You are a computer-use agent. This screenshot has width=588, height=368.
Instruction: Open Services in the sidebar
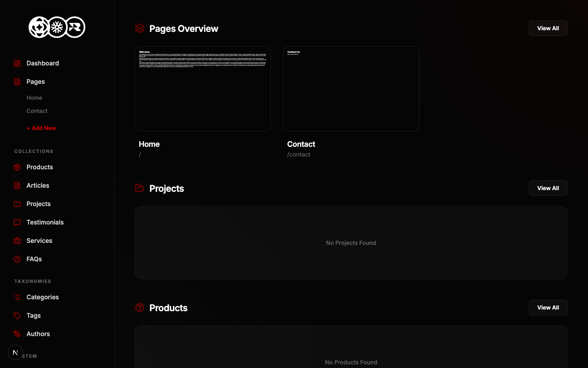[39, 241]
